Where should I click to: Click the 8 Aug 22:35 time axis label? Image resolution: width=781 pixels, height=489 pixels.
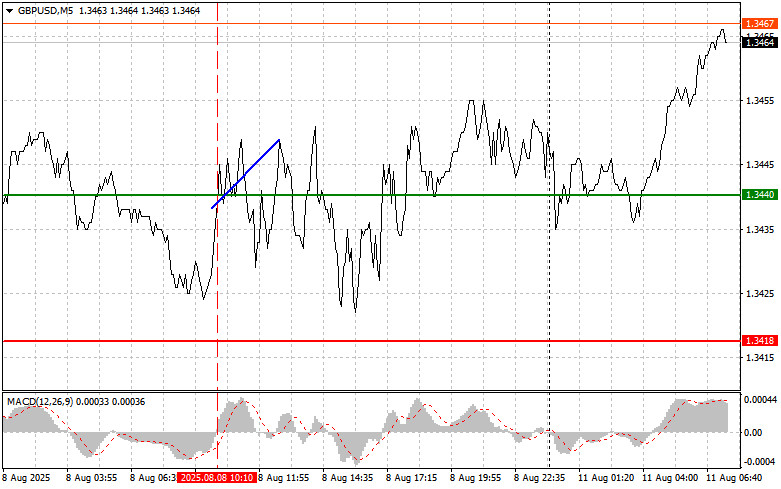pos(539,478)
